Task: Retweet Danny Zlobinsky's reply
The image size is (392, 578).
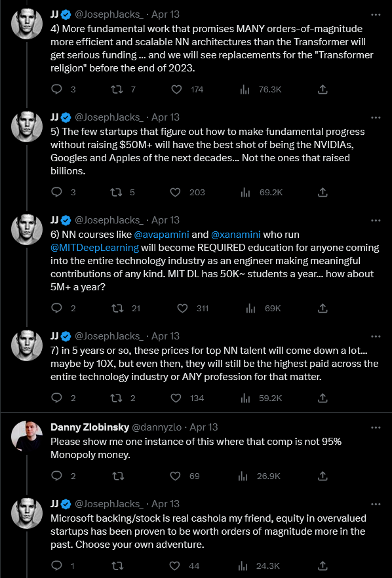Action: pos(118,476)
